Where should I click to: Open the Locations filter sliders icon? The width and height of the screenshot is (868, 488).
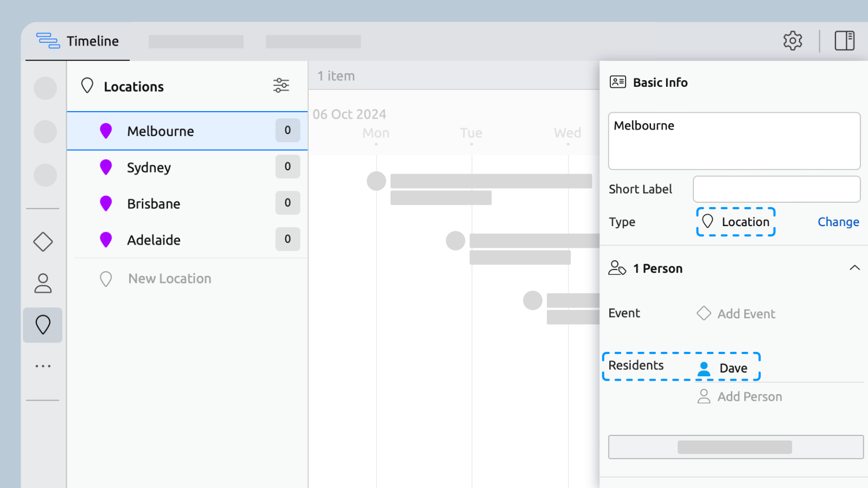281,85
